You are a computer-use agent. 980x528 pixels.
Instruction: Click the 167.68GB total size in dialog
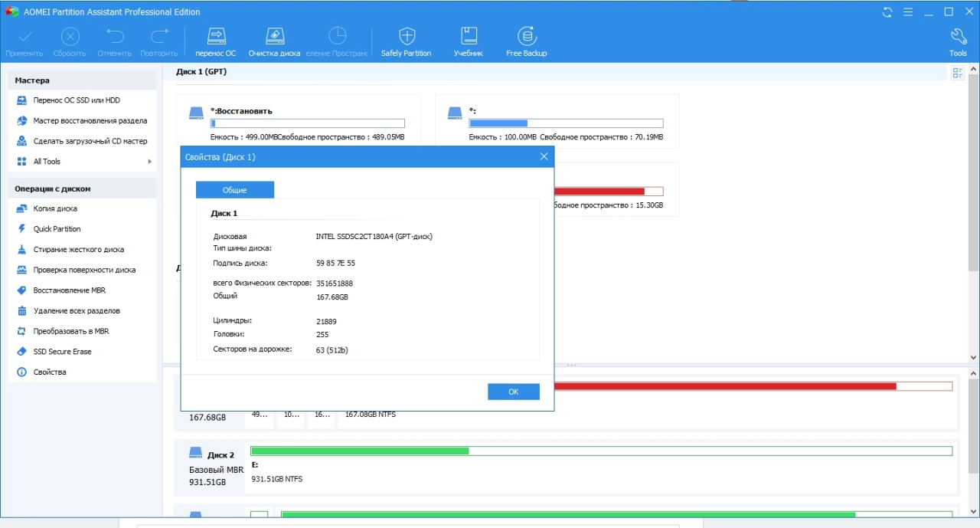[332, 297]
